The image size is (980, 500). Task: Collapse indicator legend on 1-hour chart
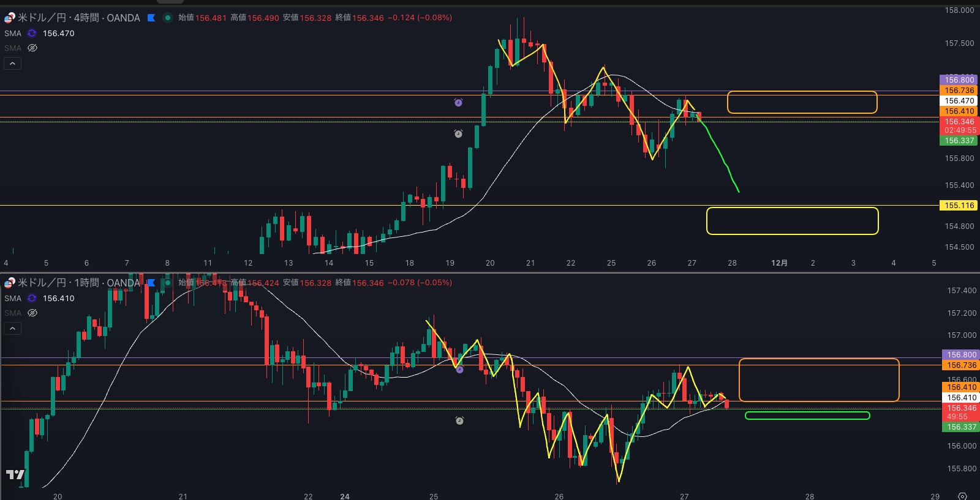(x=12, y=328)
